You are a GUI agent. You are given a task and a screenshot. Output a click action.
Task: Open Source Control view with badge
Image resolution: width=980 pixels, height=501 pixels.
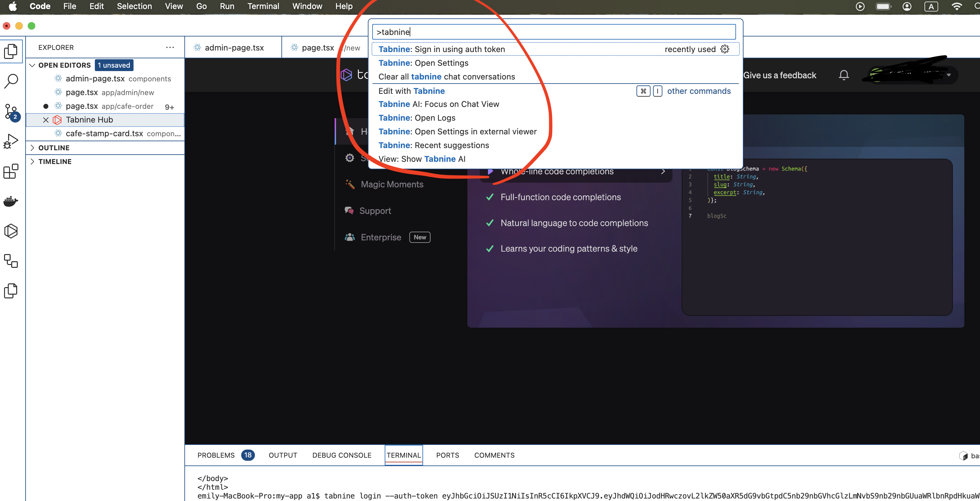12,111
